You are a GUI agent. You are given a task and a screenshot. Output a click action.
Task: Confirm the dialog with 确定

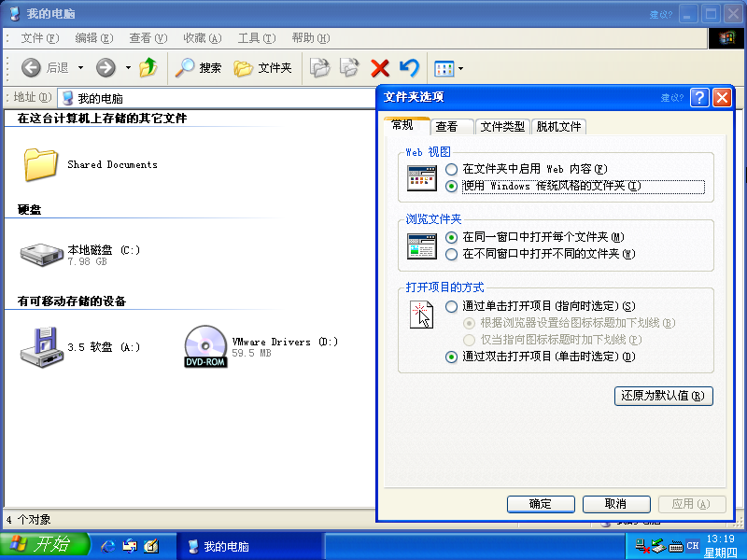click(x=541, y=504)
